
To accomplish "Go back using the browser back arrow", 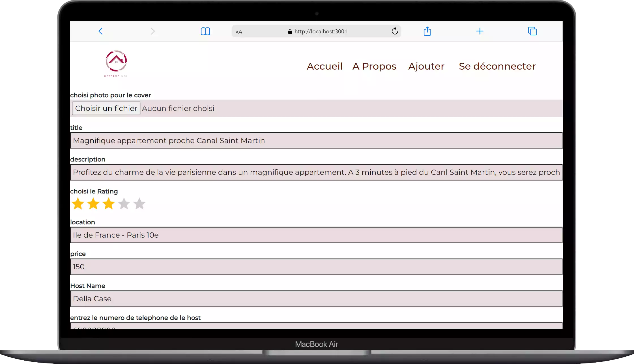I will point(100,31).
